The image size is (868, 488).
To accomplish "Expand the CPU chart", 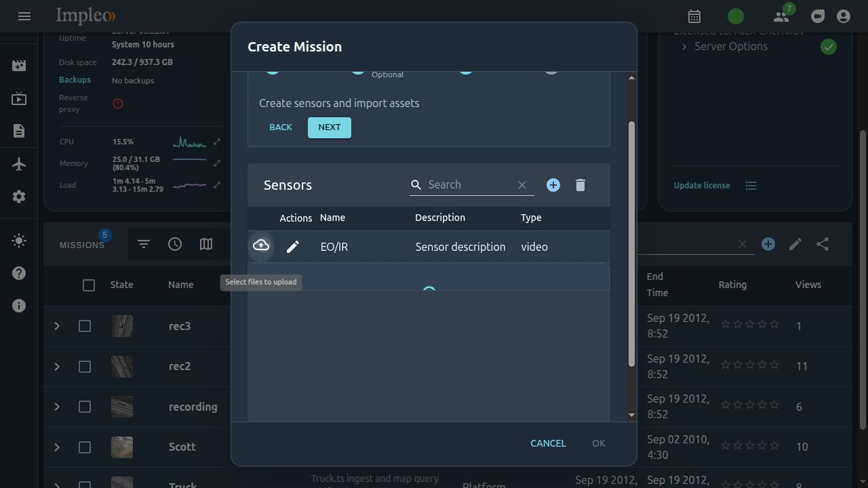I will pos(217,142).
